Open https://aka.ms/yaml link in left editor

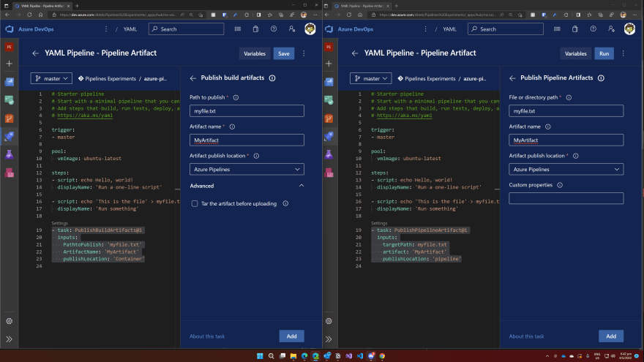coord(85,116)
